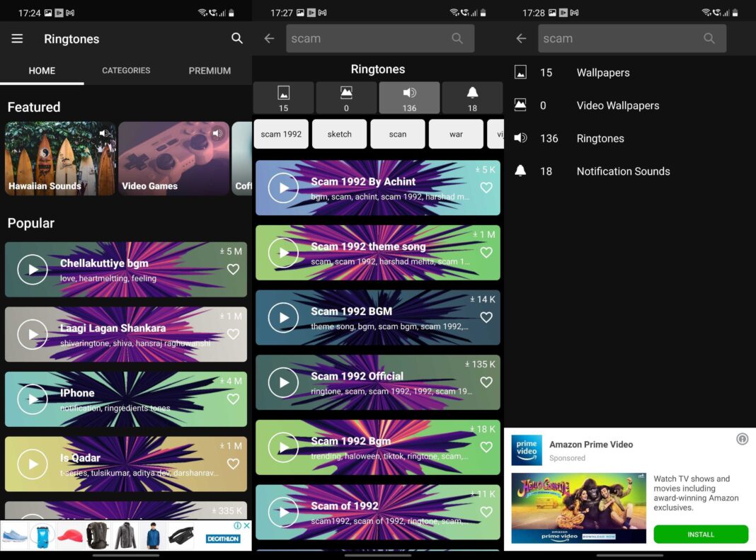The image size is (756, 560).
Task: Select the video wallpapers filter showing 0
Action: (346, 98)
